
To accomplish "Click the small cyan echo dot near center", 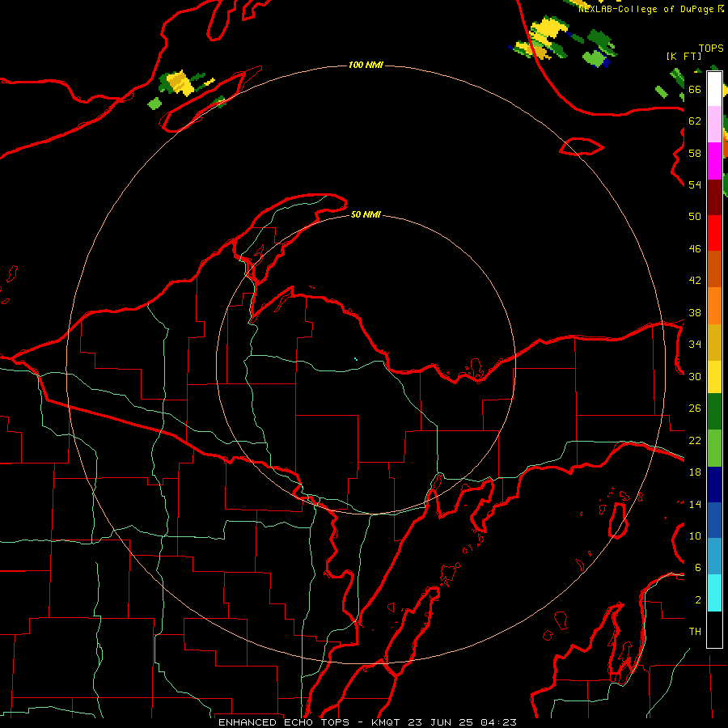I will pos(356,359).
